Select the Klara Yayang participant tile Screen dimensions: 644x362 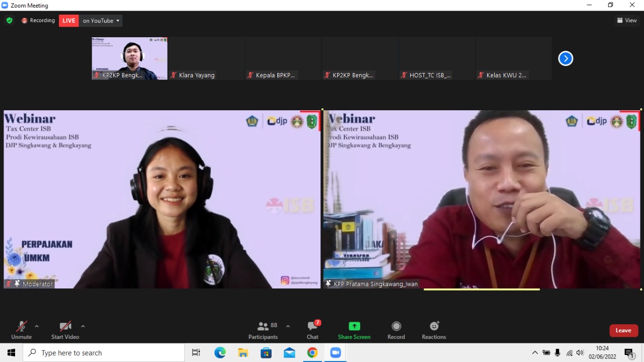point(206,58)
